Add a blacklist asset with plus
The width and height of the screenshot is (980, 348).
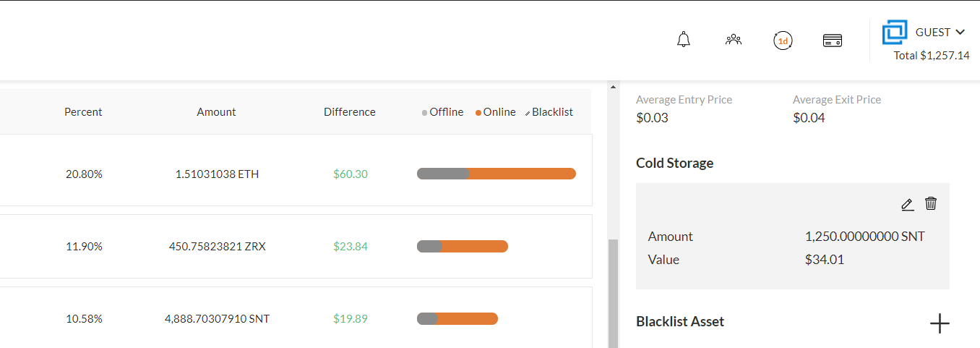939,323
